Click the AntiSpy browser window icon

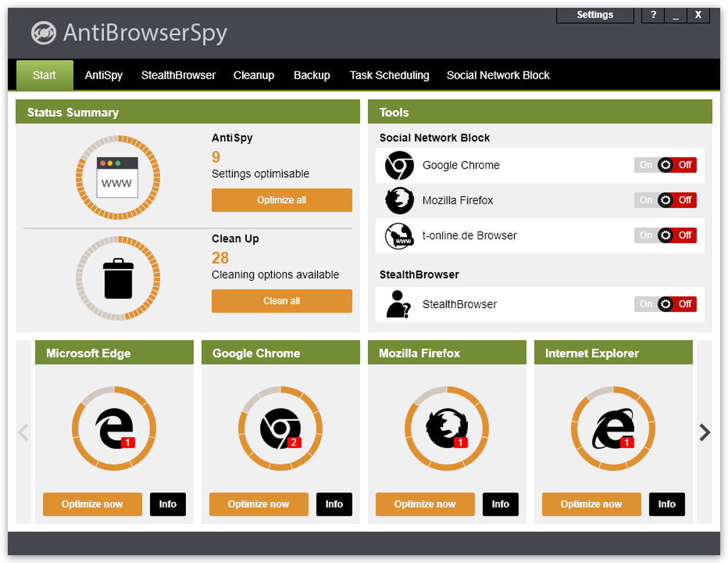(117, 178)
